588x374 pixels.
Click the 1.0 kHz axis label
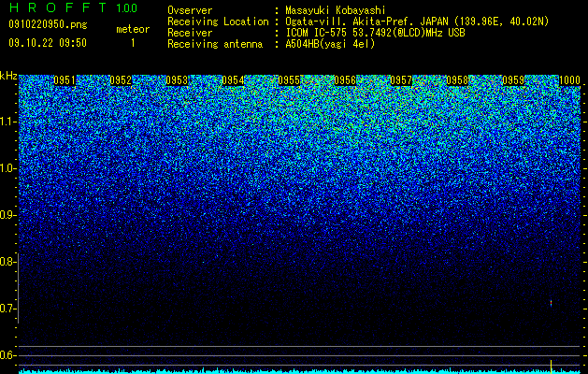(x=7, y=168)
